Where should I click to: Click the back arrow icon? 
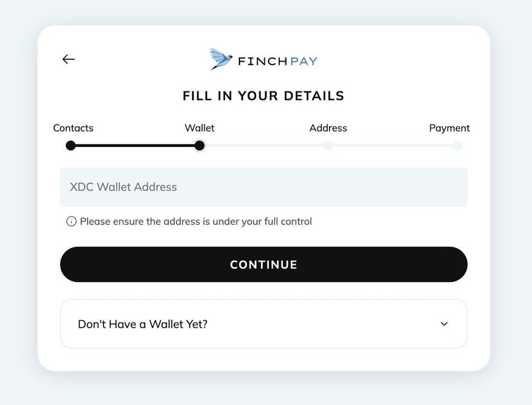[68, 59]
